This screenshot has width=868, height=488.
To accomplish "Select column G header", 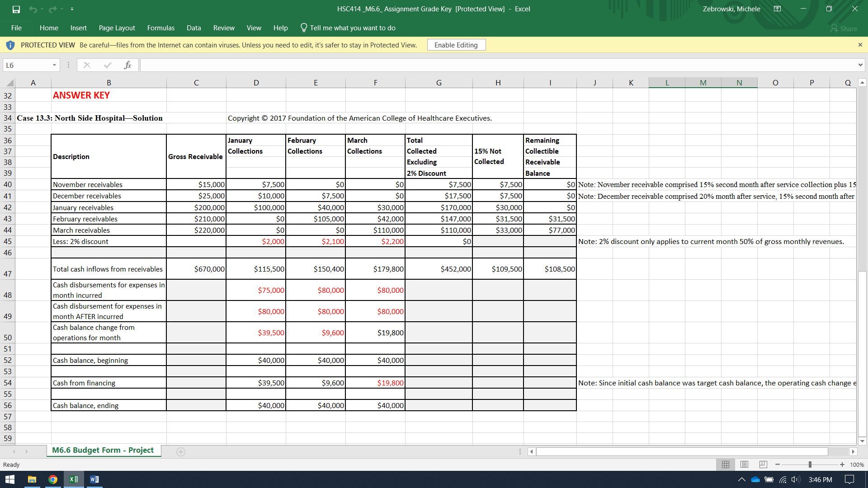I will tap(439, 83).
